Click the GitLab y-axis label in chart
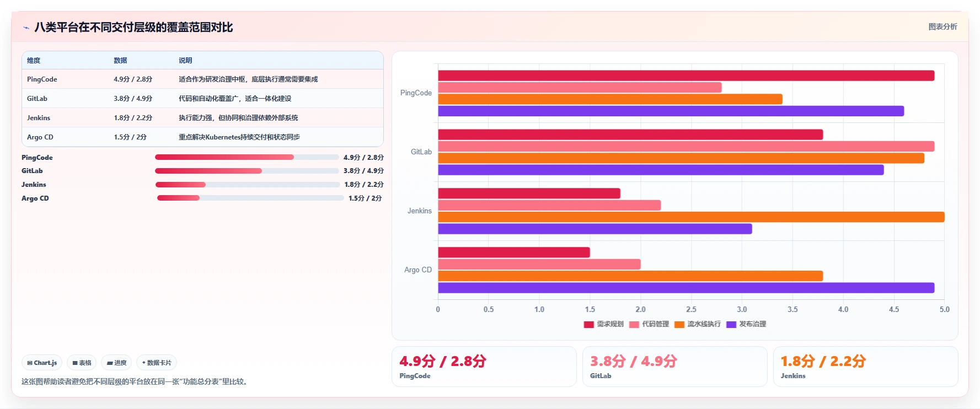 (421, 152)
